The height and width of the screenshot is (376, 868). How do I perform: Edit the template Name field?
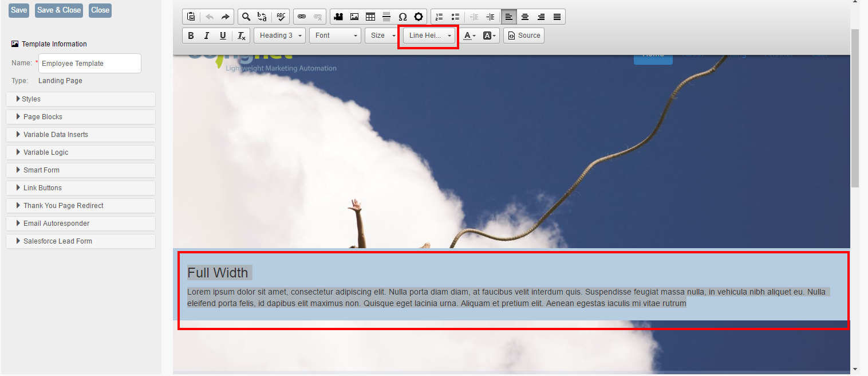[90, 64]
